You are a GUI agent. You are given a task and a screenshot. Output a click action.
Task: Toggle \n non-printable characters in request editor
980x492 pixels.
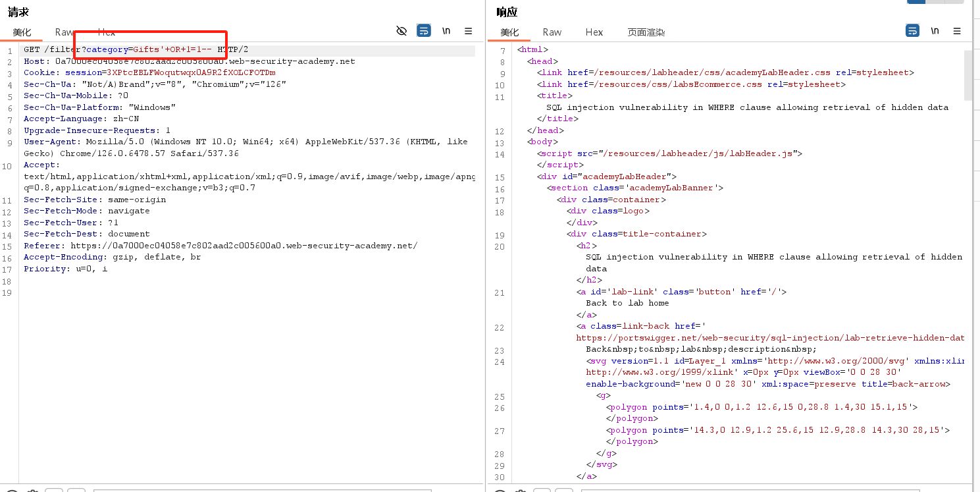pos(446,31)
